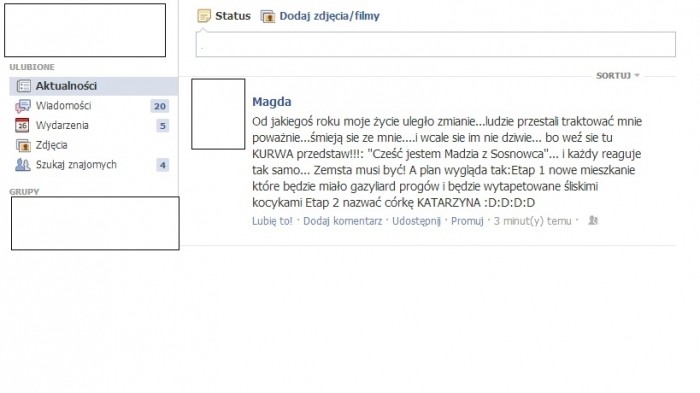Click the Dodaj komentarz link

point(342,221)
